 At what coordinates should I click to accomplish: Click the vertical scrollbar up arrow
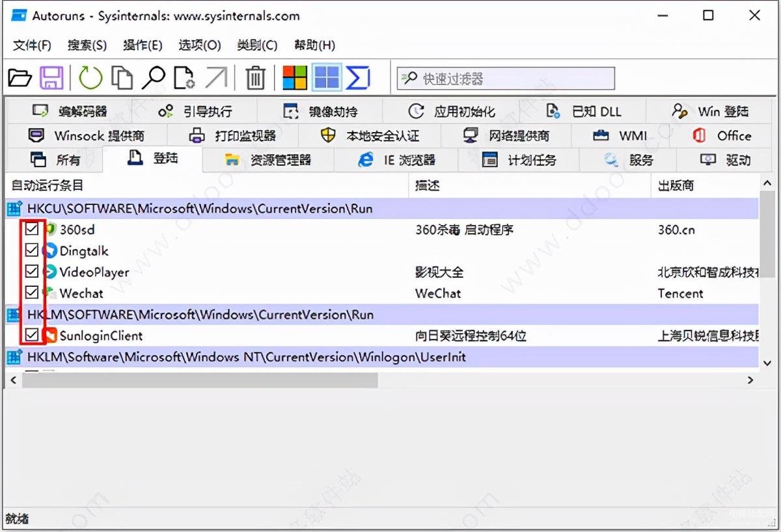point(767,185)
